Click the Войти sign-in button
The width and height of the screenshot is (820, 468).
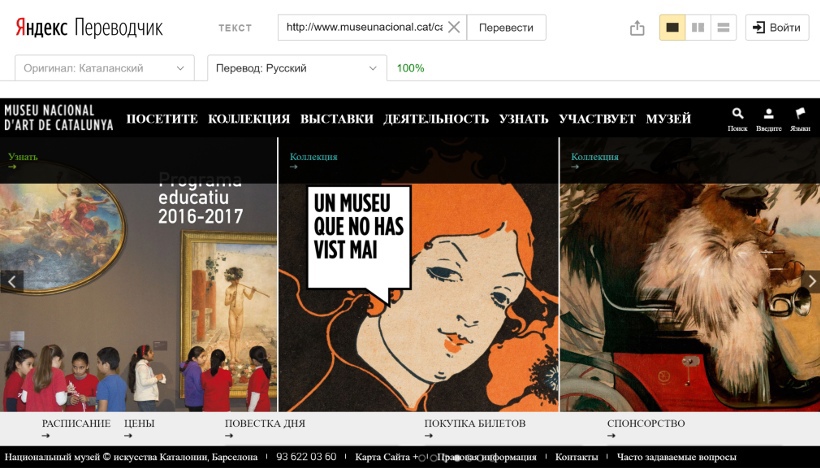tap(777, 28)
